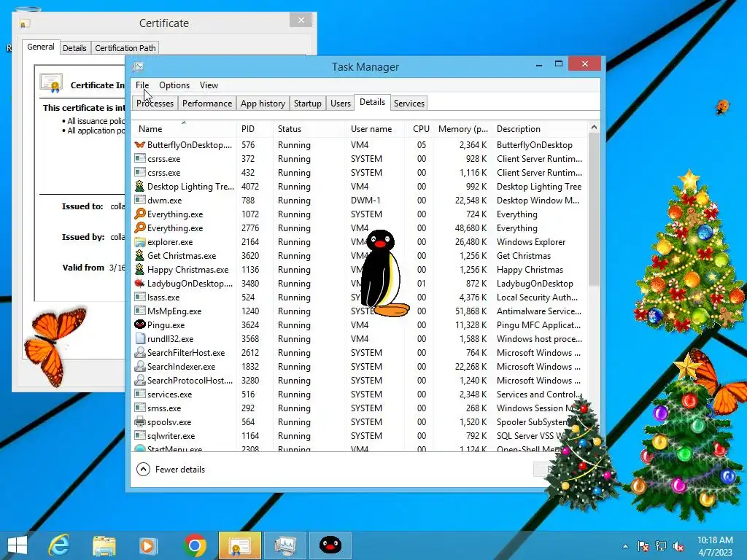
Task: Click the Certificate window title bar icon
Action: (24, 23)
